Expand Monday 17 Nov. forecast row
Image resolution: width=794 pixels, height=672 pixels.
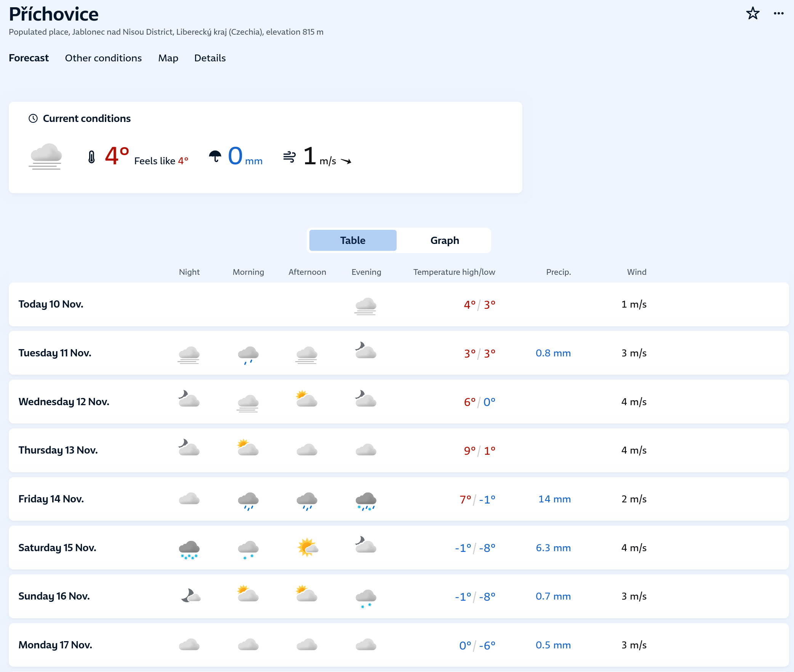point(56,645)
